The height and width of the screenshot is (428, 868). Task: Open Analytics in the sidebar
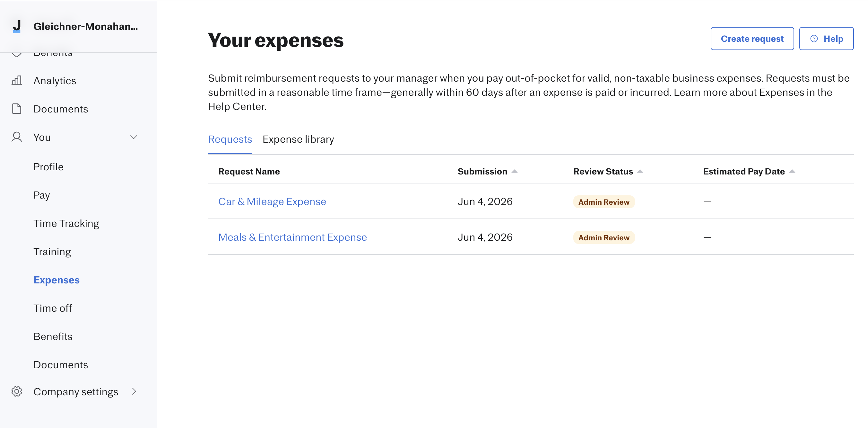[55, 81]
